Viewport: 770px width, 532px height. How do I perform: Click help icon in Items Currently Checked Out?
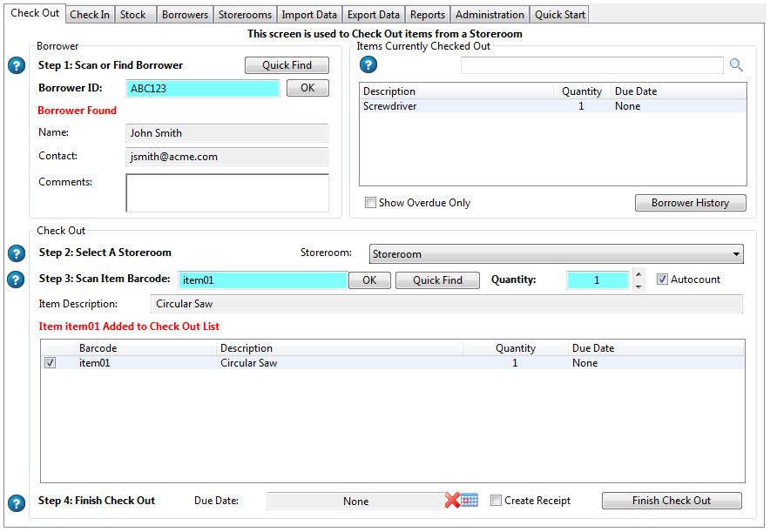pos(368,64)
